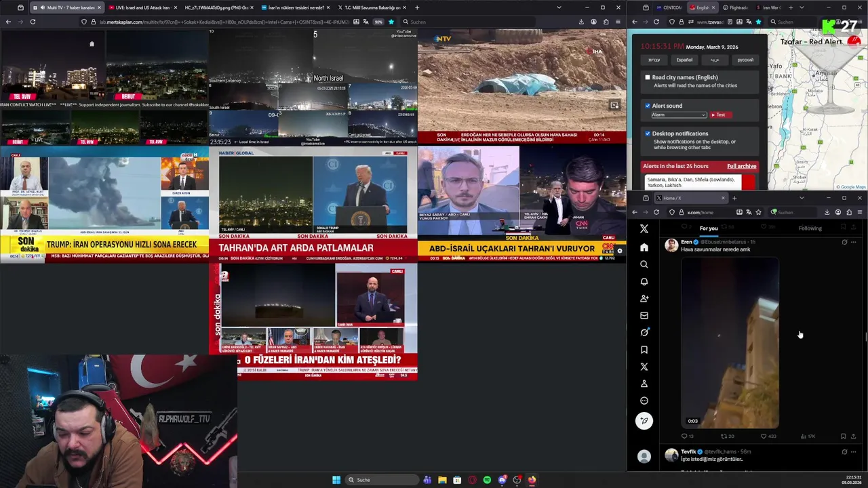
Task: Open File Explorer from taskbar
Action: click(x=442, y=480)
